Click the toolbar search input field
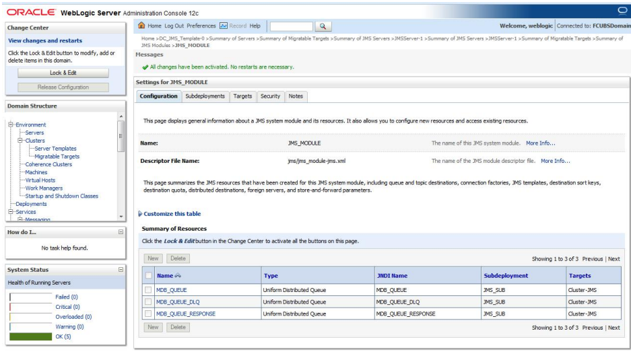This screenshot has width=631, height=364. (292, 26)
